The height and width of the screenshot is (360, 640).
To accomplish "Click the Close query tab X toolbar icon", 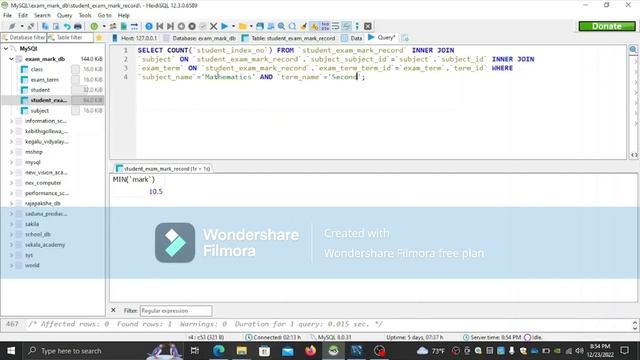I will pyautogui.click(x=367, y=26).
